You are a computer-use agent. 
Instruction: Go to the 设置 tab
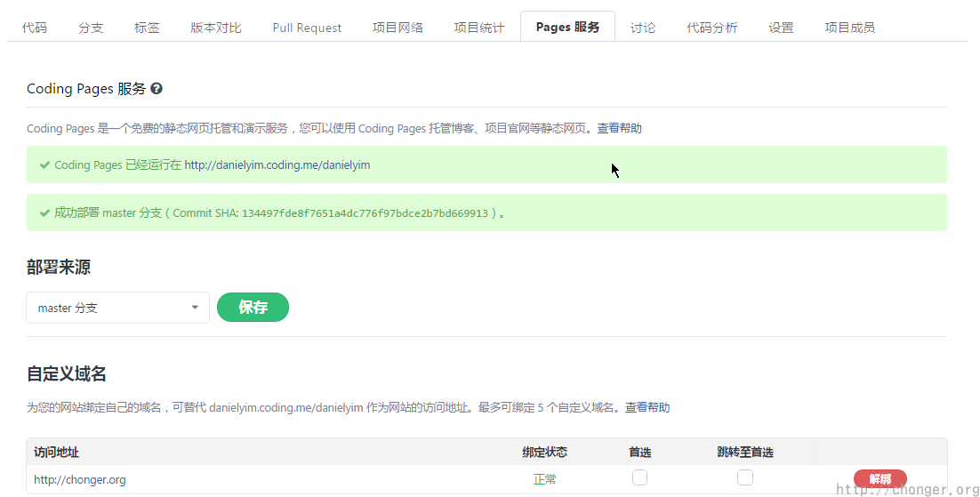[x=781, y=28]
